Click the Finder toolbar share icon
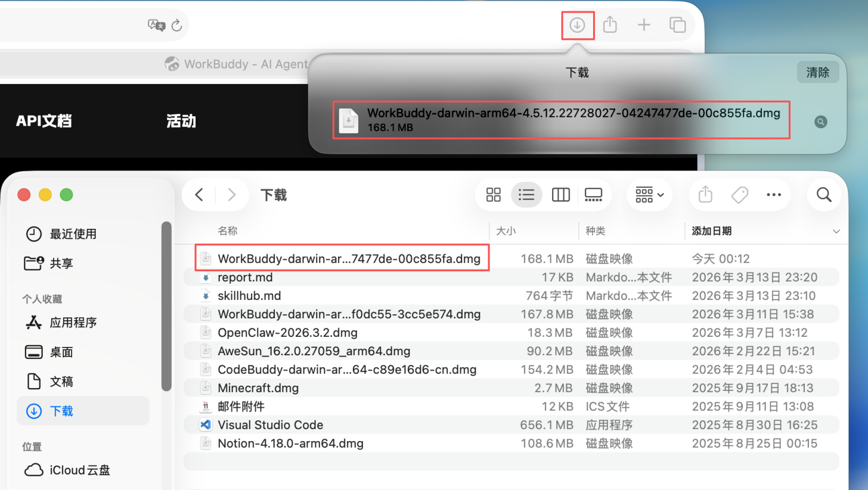Viewport: 868px width, 490px height. click(705, 194)
